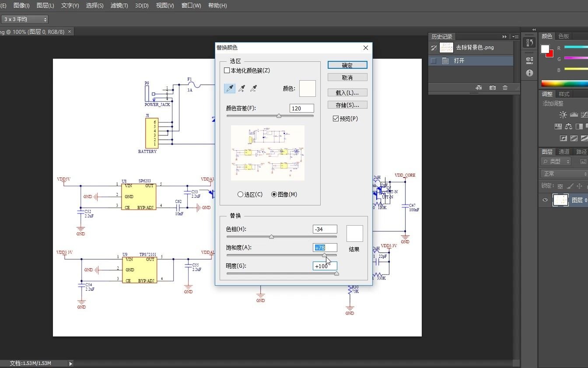Hide 图层 0 with eye icon
Viewport: 588px width, 368px height.
tap(545, 200)
